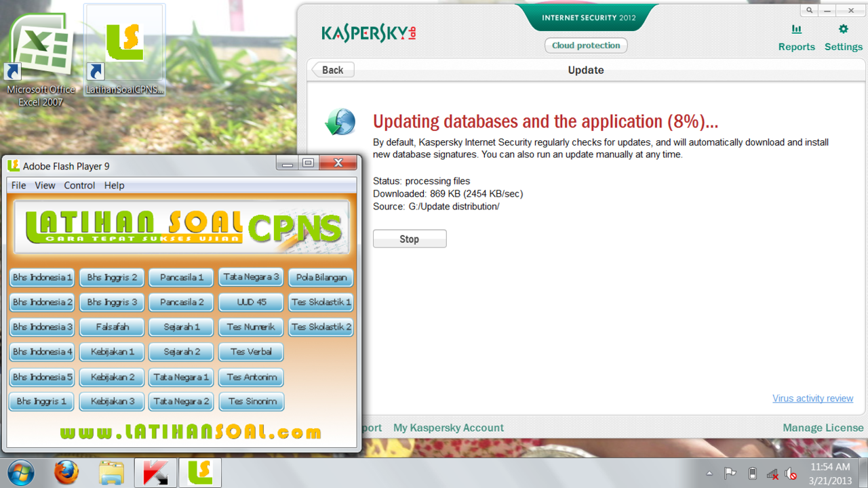The image size is (868, 488).
Task: Click the Kaspersky logo header
Action: pyautogui.click(x=368, y=33)
